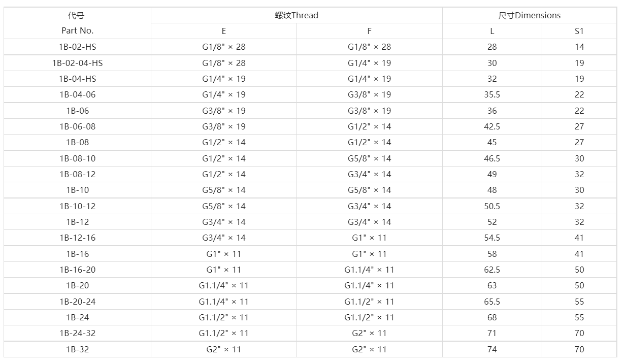Click the 1B-04-06 part number

[x=77, y=94]
